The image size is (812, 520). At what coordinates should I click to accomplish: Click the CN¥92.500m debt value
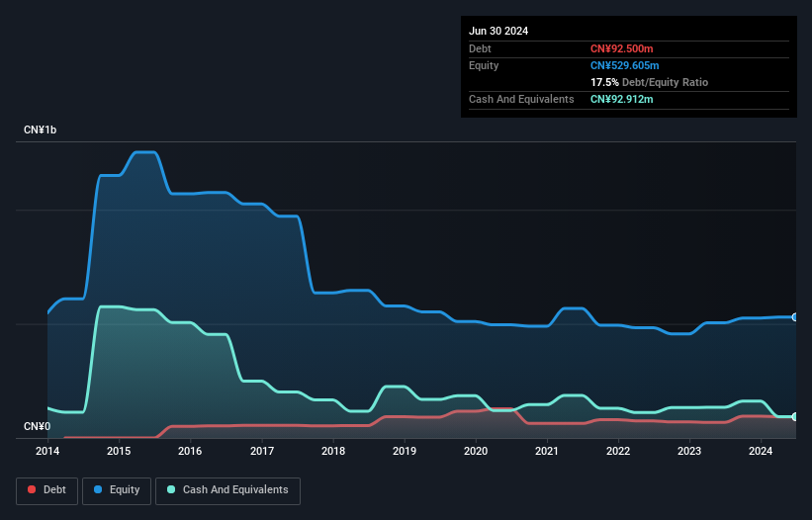[x=621, y=48]
